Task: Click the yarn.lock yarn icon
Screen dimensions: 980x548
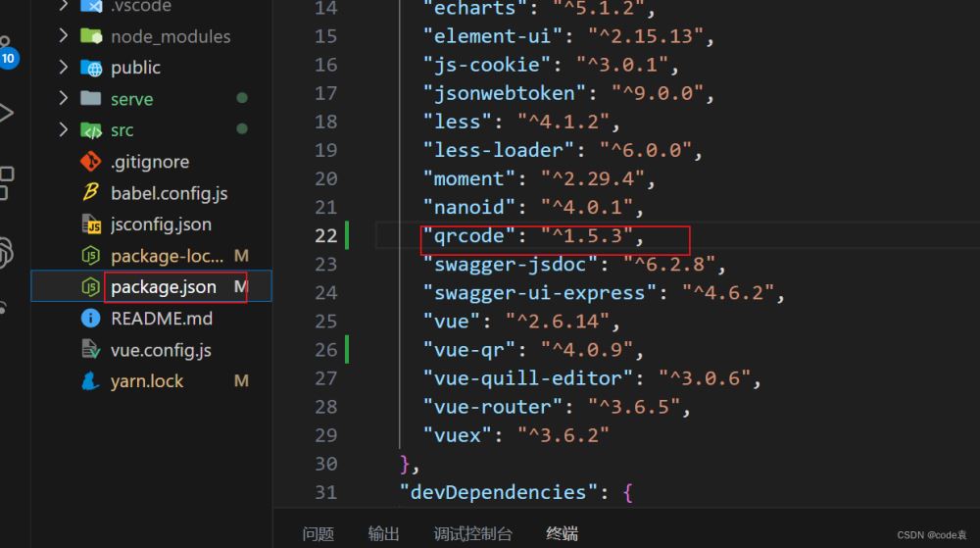Action: click(90, 380)
